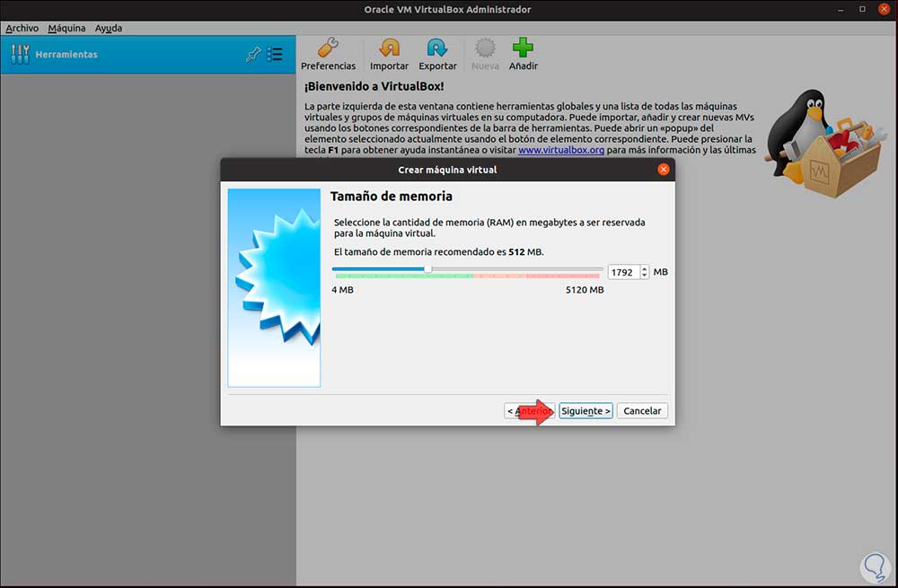Increase memory with the spinner up arrow

click(x=644, y=269)
